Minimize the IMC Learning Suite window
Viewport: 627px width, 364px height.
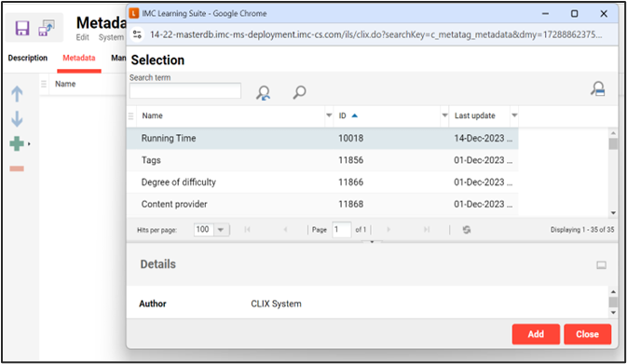[x=545, y=14]
